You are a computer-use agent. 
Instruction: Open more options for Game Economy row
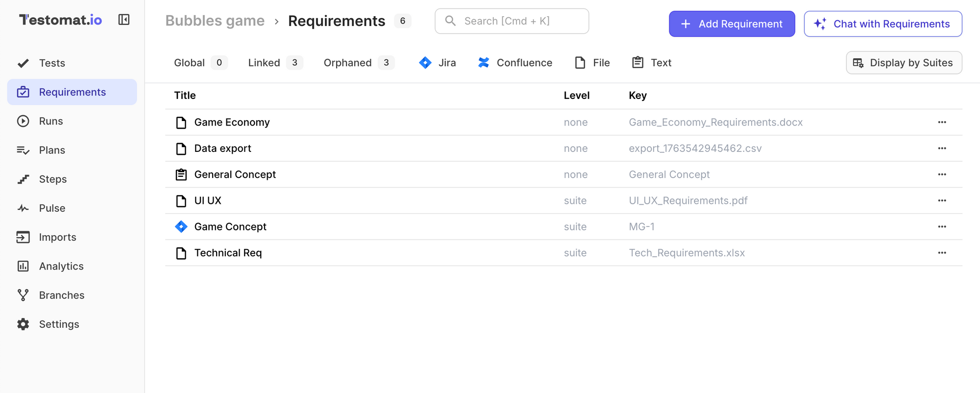(942, 123)
